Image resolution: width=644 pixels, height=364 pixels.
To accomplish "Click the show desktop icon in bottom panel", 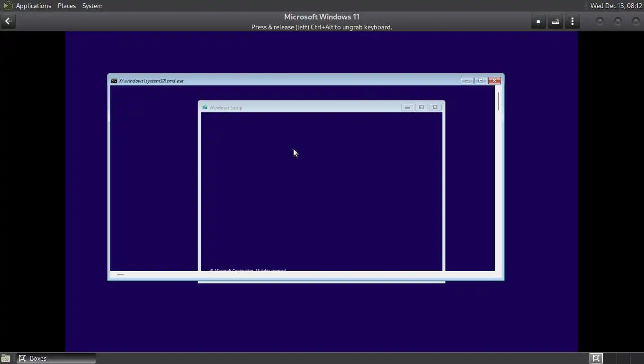I will [6, 358].
